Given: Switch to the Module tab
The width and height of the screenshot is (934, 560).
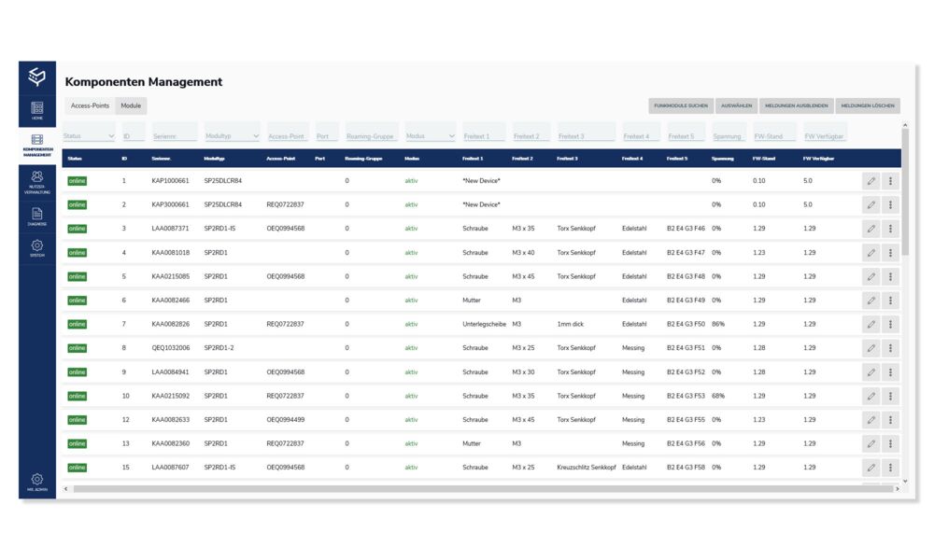Looking at the screenshot, I should coord(131,105).
